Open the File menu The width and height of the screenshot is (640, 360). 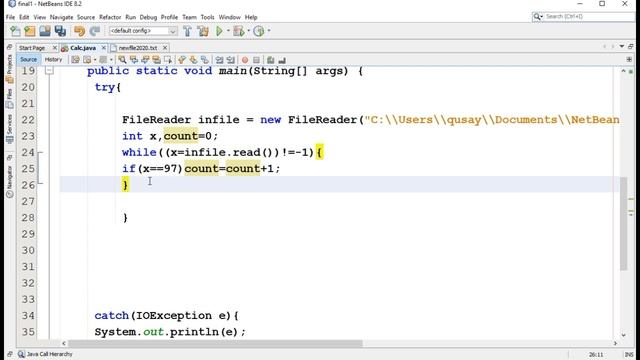tap(10, 17)
